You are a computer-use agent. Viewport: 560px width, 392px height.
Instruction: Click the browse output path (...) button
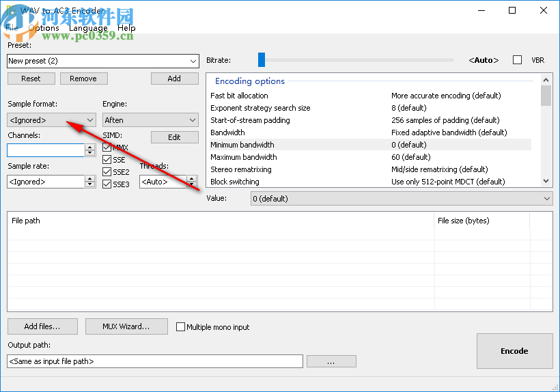(331, 361)
